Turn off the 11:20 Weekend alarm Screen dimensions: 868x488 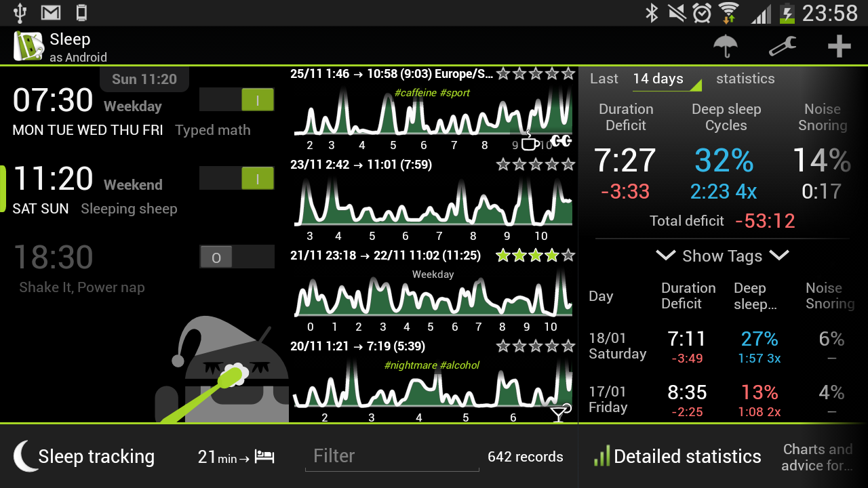click(x=237, y=178)
